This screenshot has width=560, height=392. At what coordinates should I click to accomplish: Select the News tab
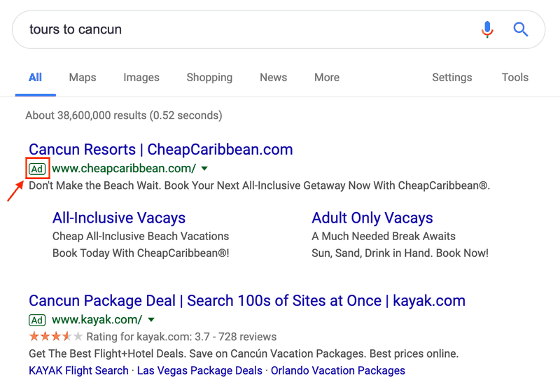(273, 78)
